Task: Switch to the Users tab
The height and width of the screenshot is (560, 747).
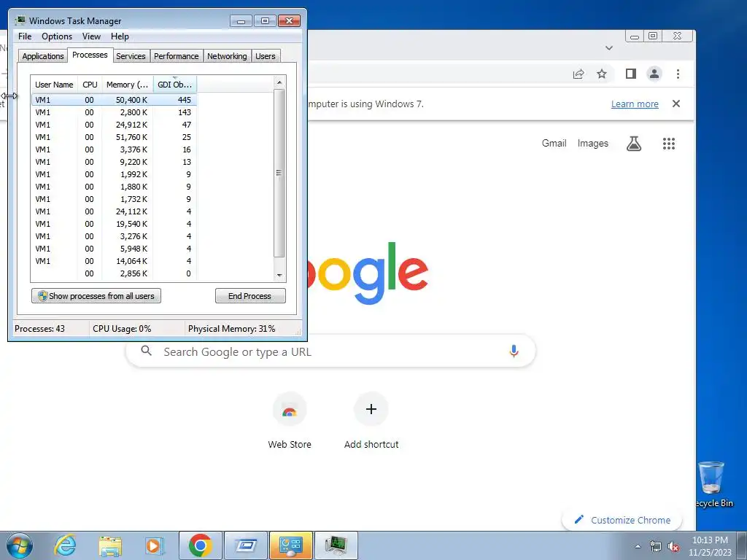Action: pyautogui.click(x=266, y=56)
